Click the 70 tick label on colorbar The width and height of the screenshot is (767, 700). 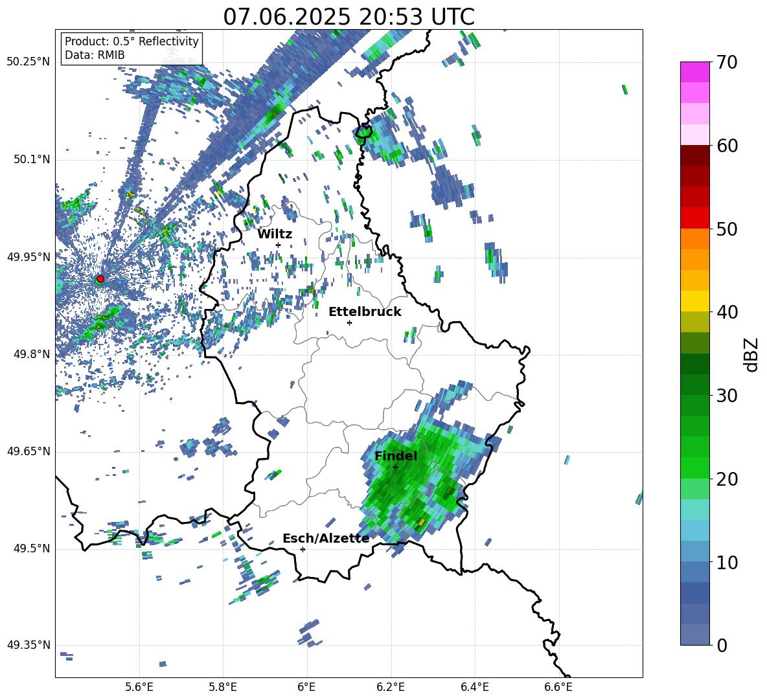point(727,63)
